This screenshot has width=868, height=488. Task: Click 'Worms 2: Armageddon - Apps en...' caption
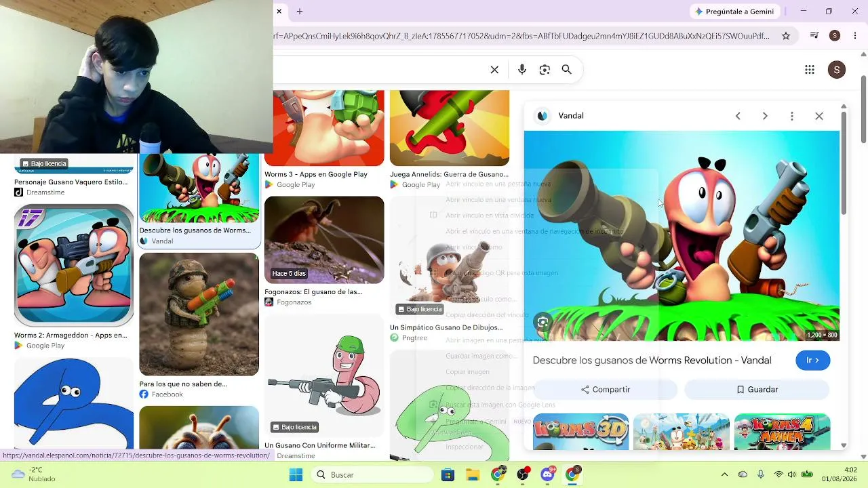(x=71, y=335)
